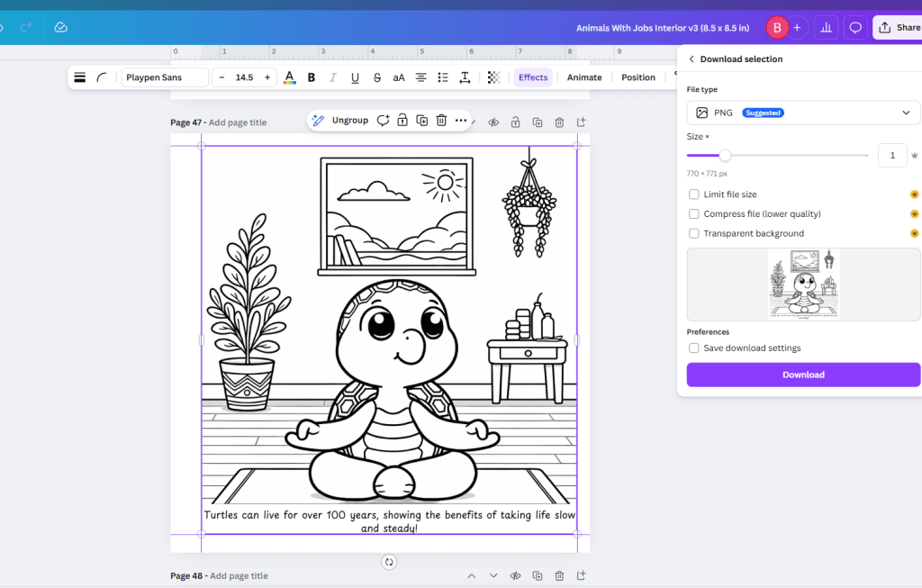Image resolution: width=922 pixels, height=588 pixels.
Task: Add a comment using the speech bubble icon
Action: click(854, 27)
